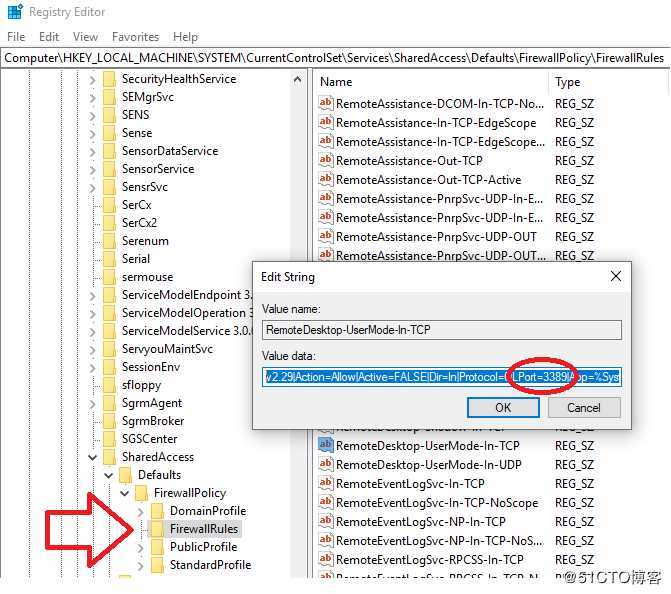The width and height of the screenshot is (671, 594).
Task: Select the SensrSvc tree key
Action: [145, 187]
